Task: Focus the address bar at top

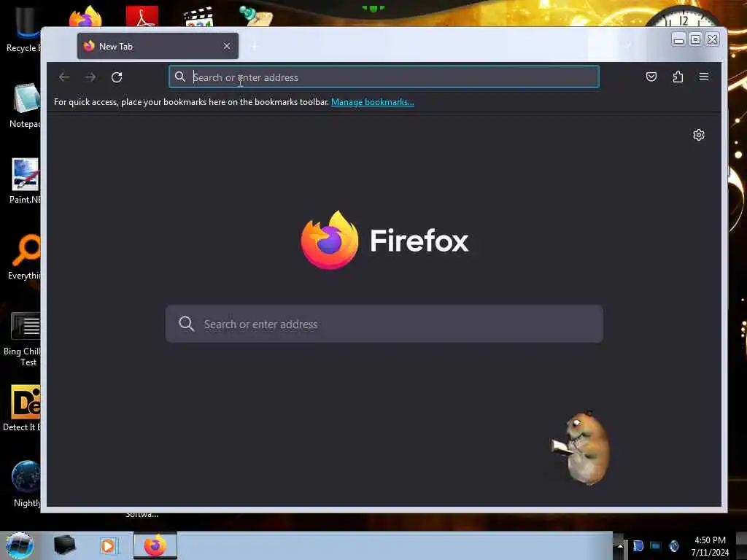Action: click(384, 77)
